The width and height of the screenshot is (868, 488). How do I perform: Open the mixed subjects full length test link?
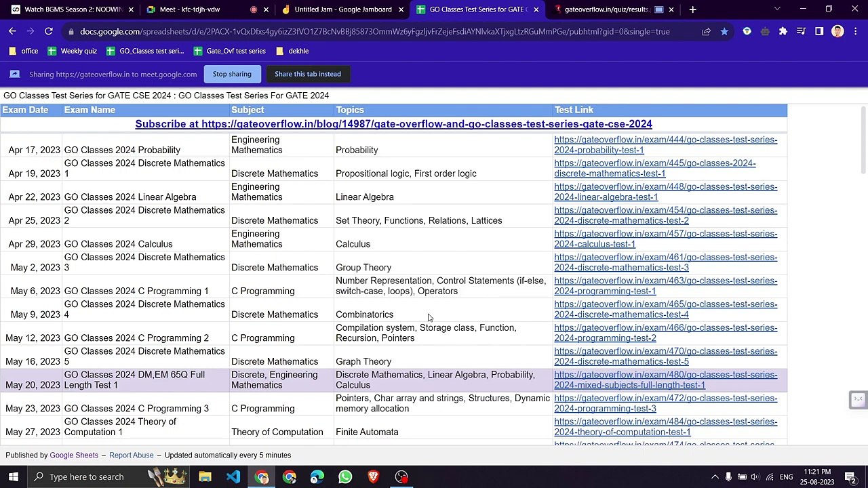pos(666,380)
